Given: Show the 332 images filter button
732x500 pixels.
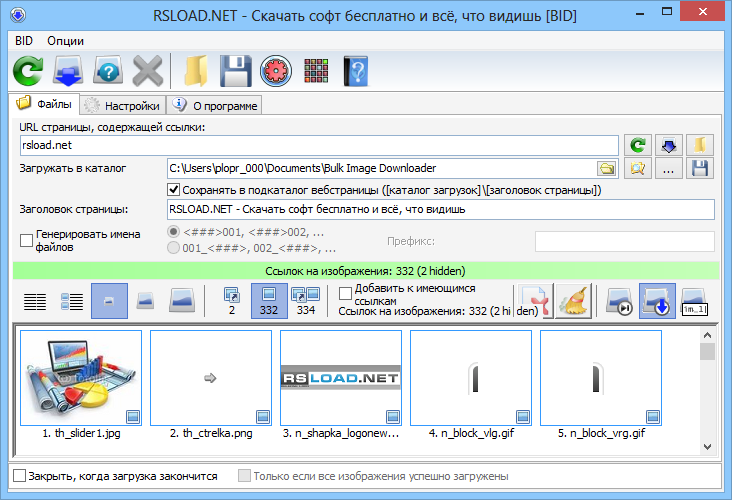Looking at the screenshot, I should [x=268, y=301].
